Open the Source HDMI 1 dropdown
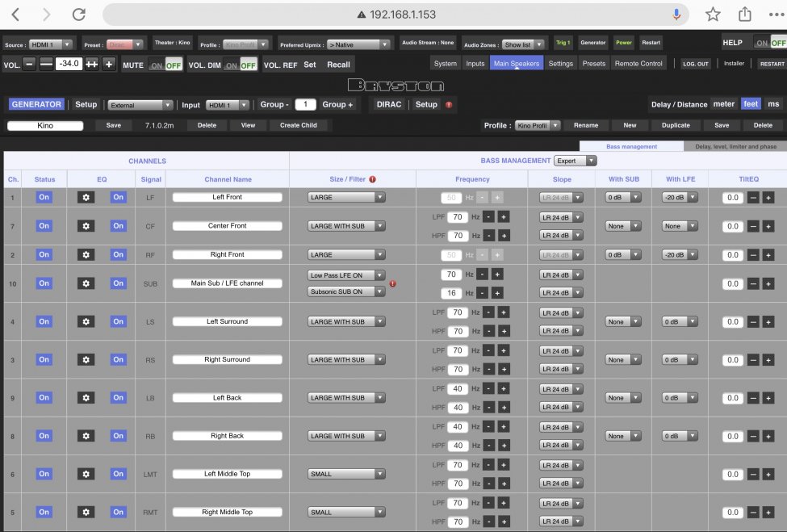The image size is (787, 532). coord(51,44)
